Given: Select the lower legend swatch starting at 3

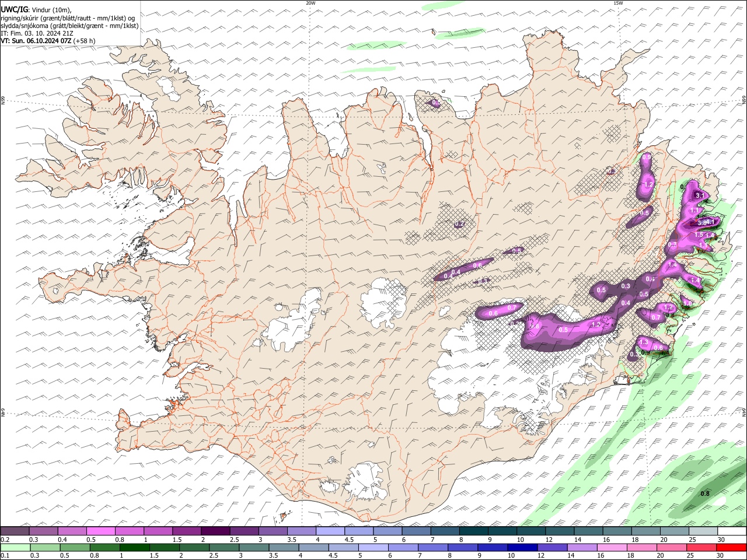Looking at the screenshot, I should [254, 547].
